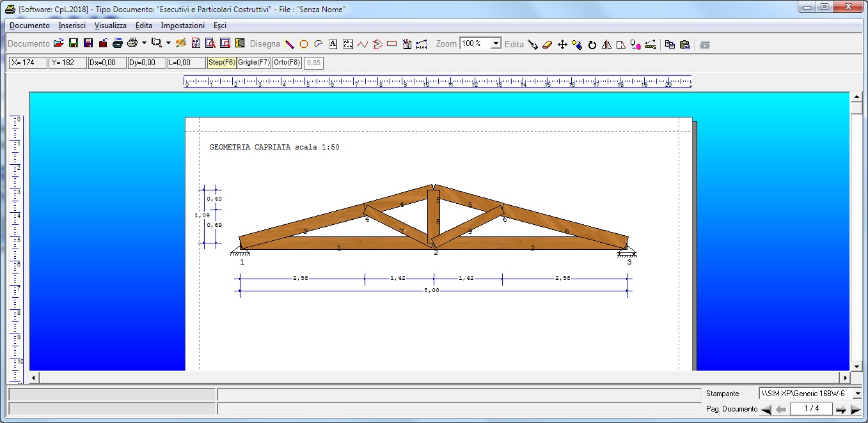This screenshot has height=423, width=868.
Task: Click the Y= 182 coordinate field
Action: pos(68,63)
